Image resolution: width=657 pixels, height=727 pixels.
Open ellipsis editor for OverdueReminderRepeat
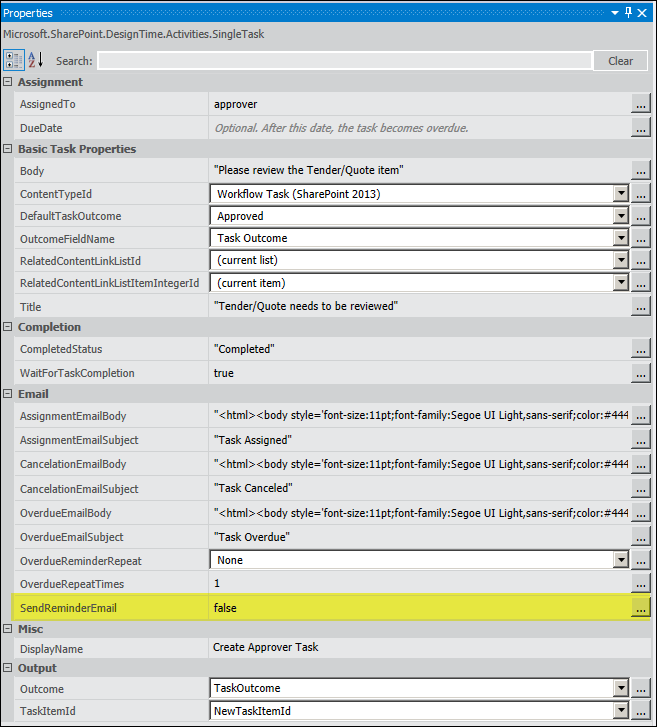pos(641,560)
